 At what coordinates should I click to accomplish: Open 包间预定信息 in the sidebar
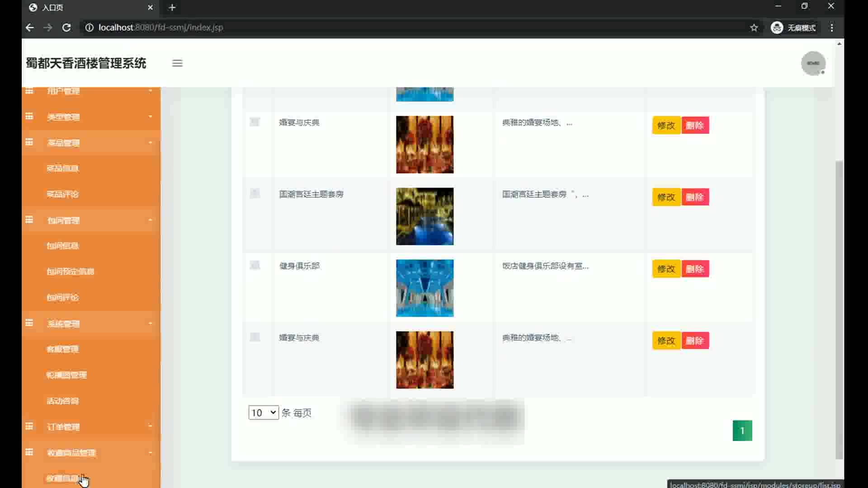tap(71, 272)
